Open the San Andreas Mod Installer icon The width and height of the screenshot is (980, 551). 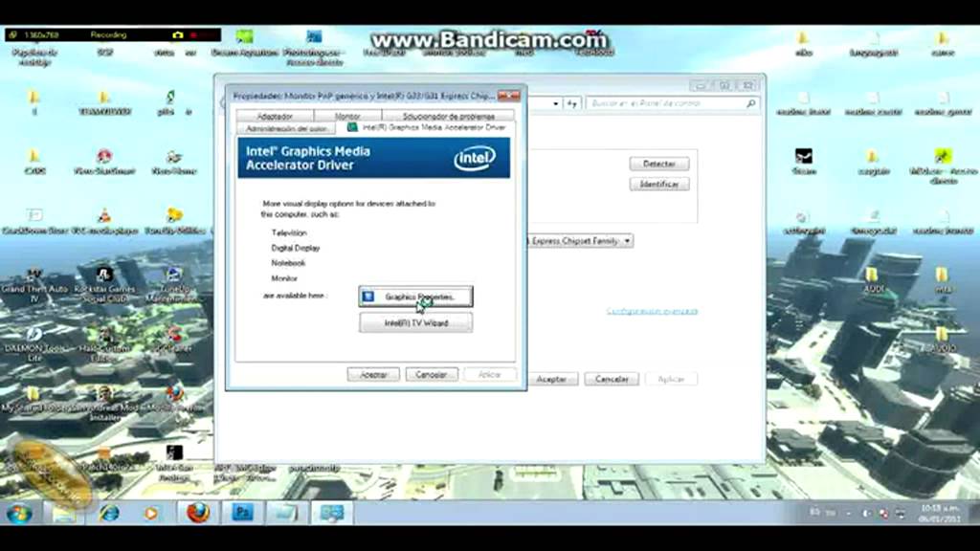click(105, 403)
